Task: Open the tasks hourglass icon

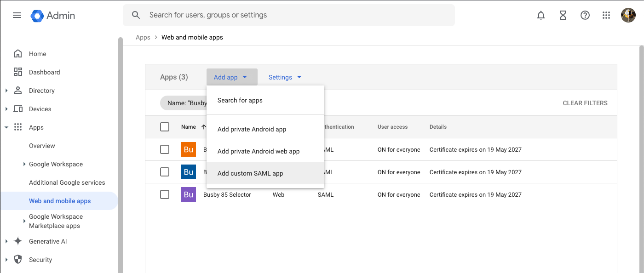Action: tap(563, 15)
